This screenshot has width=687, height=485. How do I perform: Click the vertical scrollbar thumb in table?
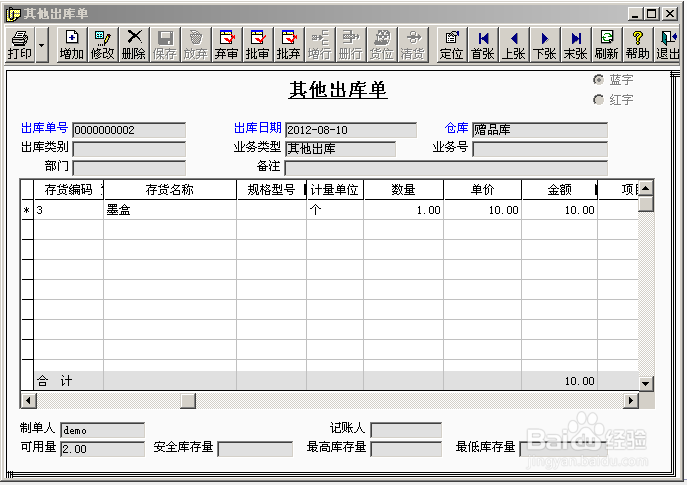point(646,204)
